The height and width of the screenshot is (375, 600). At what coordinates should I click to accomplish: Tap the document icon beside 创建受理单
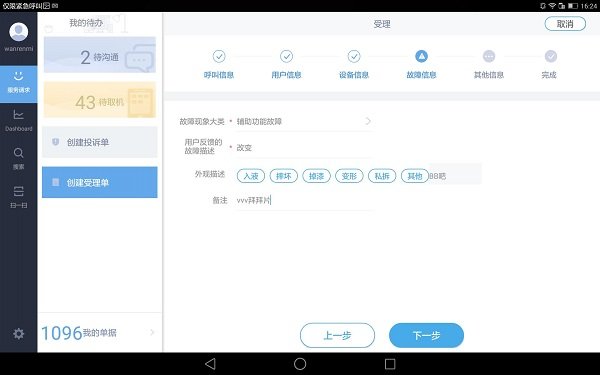pos(55,182)
